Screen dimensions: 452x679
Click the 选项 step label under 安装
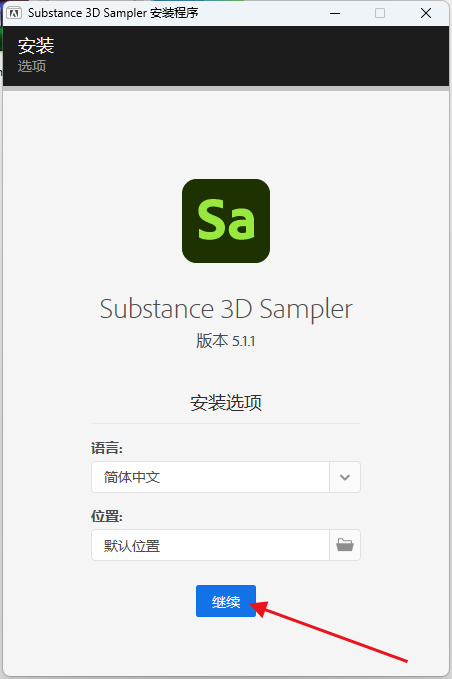click(x=32, y=66)
